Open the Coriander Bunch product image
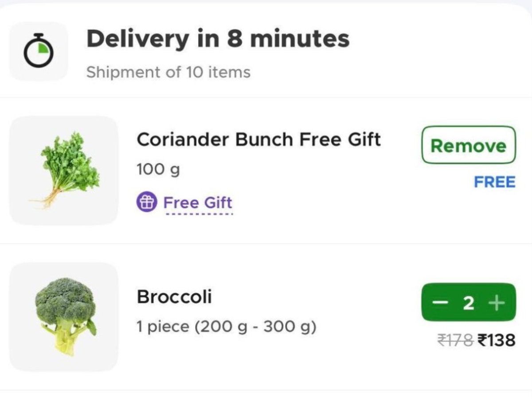The image size is (532, 399). pyautogui.click(x=64, y=170)
